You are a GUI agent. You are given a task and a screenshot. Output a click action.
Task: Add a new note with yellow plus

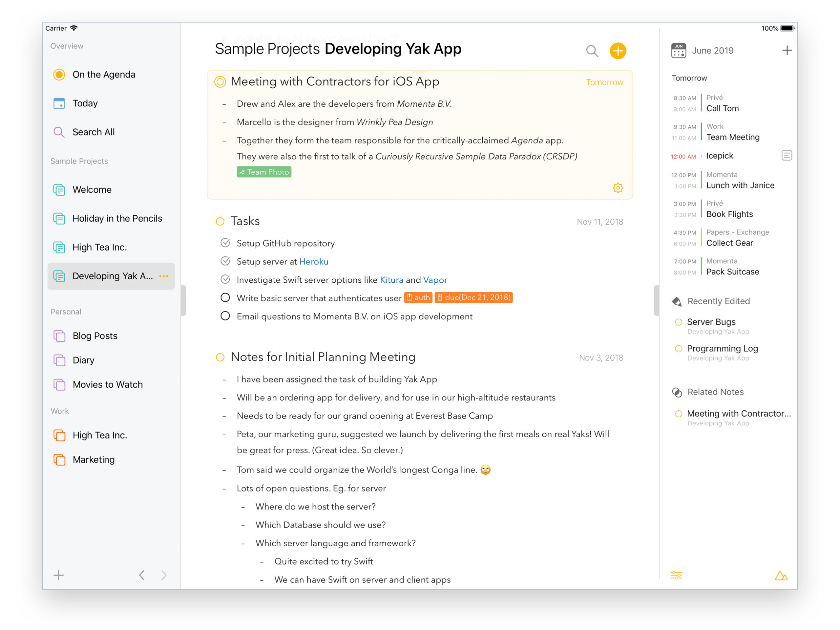[x=618, y=51]
